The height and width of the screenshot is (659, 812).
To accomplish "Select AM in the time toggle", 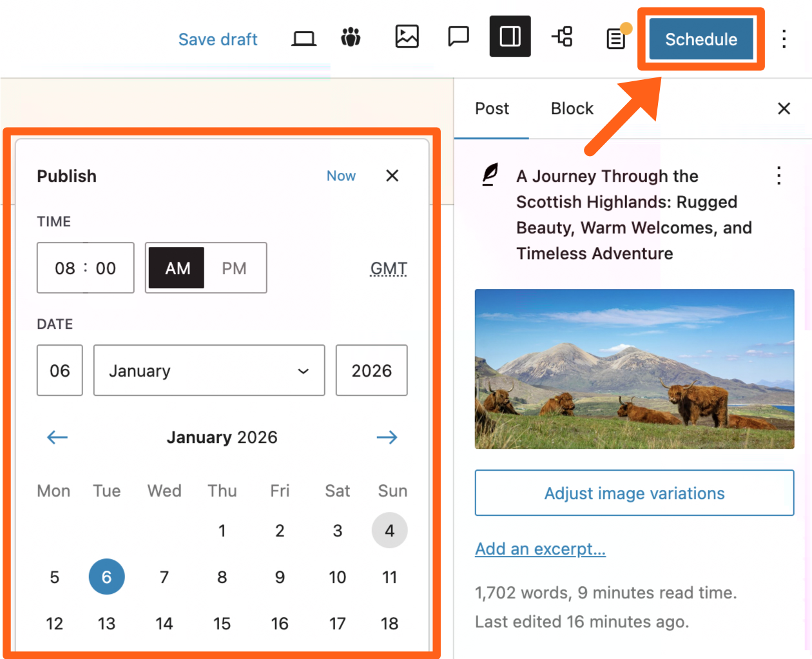I will click(x=177, y=268).
